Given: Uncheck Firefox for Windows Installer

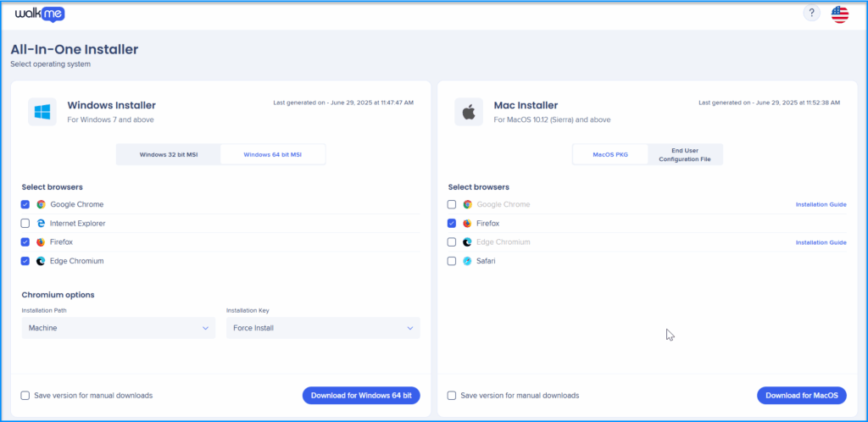Looking at the screenshot, I should [25, 242].
